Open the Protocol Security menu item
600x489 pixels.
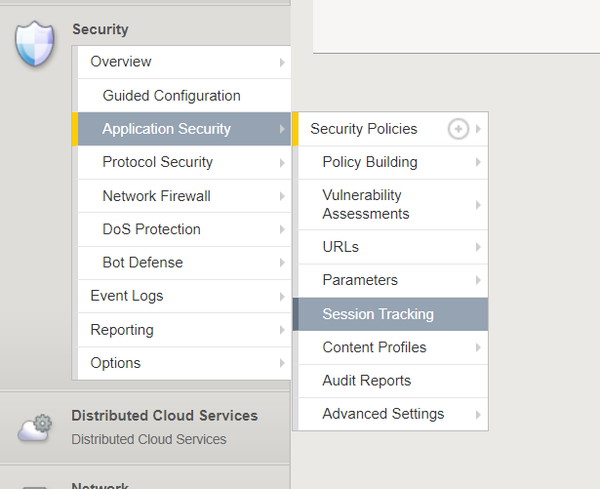[157, 162]
